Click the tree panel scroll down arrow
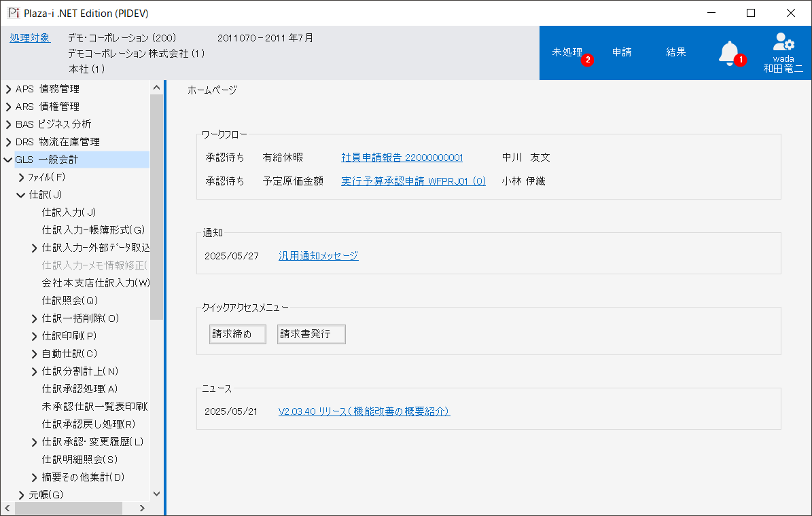The width and height of the screenshot is (812, 516). pyautogui.click(x=156, y=494)
